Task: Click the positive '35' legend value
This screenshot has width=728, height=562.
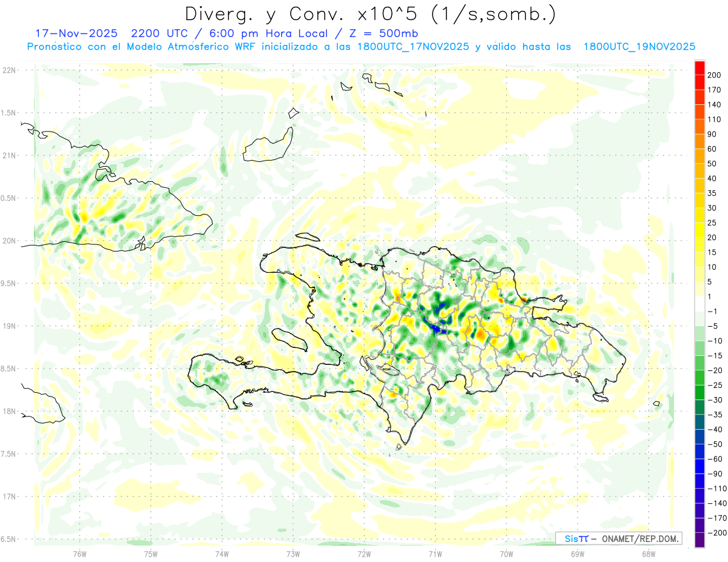Action: (713, 193)
